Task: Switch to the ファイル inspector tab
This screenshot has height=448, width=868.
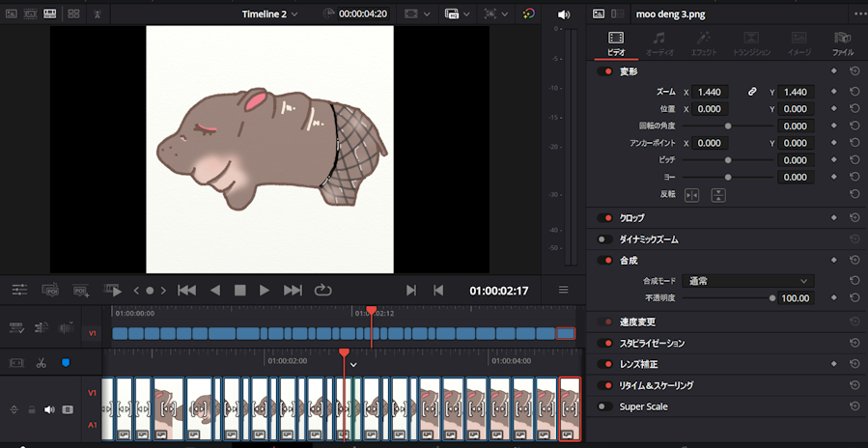Action: point(843,43)
